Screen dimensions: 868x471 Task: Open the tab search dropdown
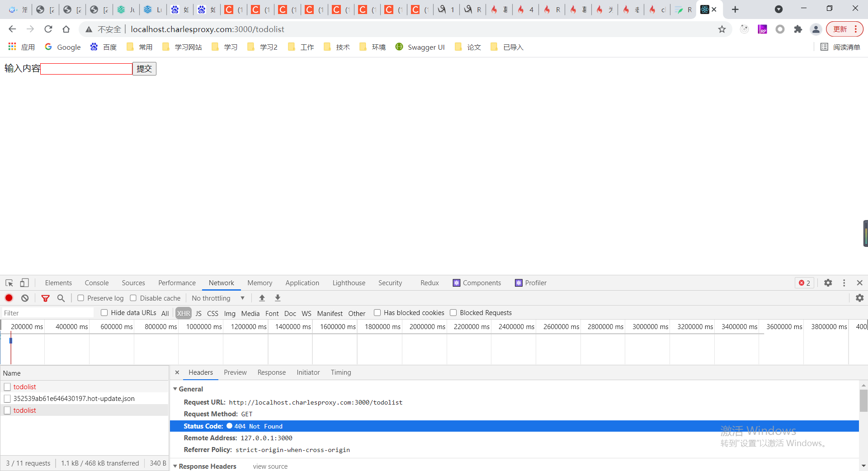click(x=778, y=9)
